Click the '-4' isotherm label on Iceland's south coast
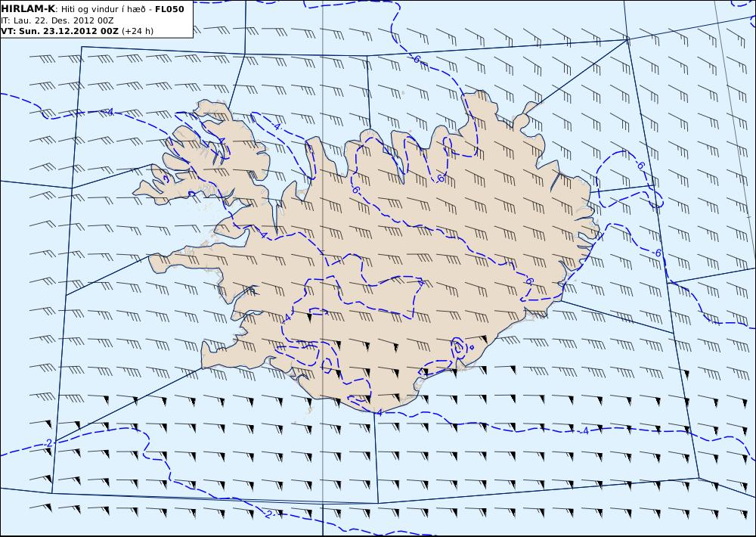The image size is (756, 537). click(x=378, y=412)
